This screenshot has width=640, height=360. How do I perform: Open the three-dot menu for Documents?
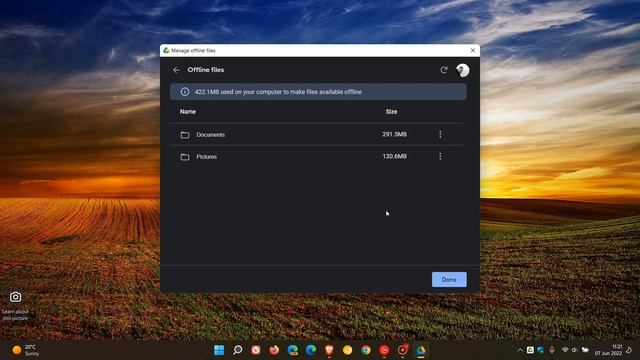point(440,134)
